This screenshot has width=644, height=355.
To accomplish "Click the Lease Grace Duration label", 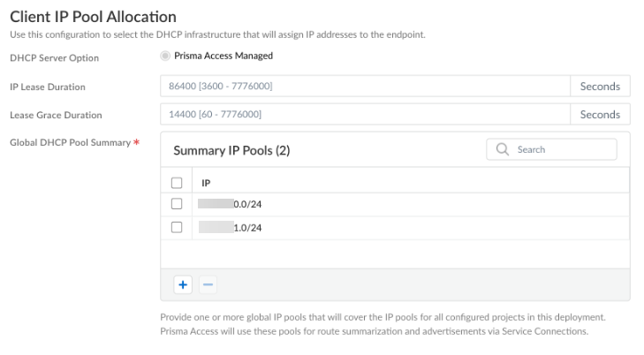I will [x=56, y=115].
